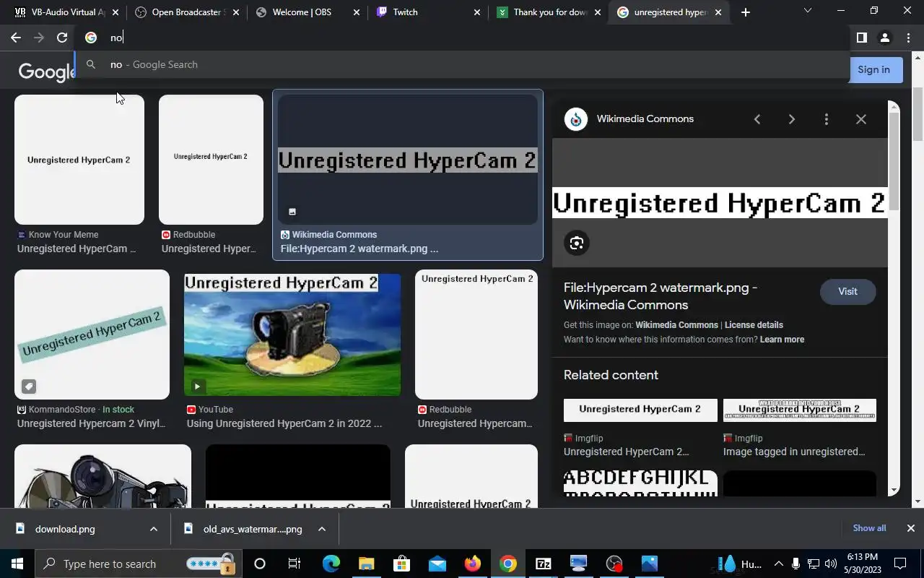Open Chrome three-dot menu
Screen dimensions: 924x578
pyautogui.click(x=907, y=38)
